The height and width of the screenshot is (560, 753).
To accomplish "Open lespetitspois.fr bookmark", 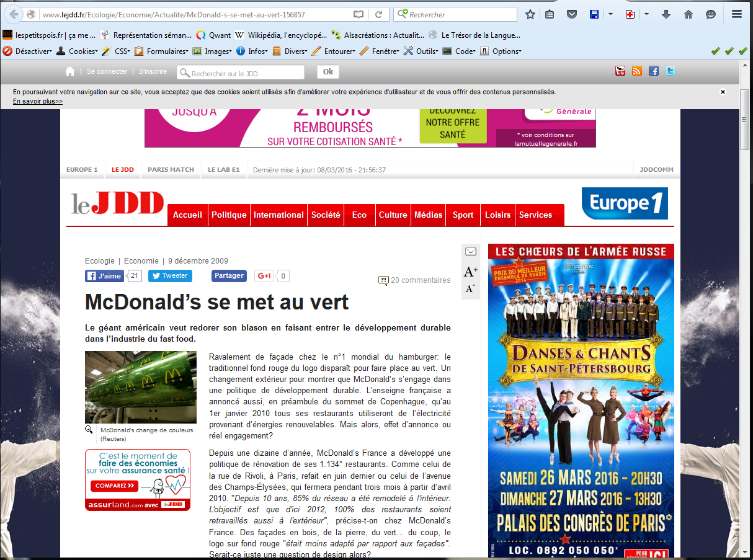I will point(50,35).
